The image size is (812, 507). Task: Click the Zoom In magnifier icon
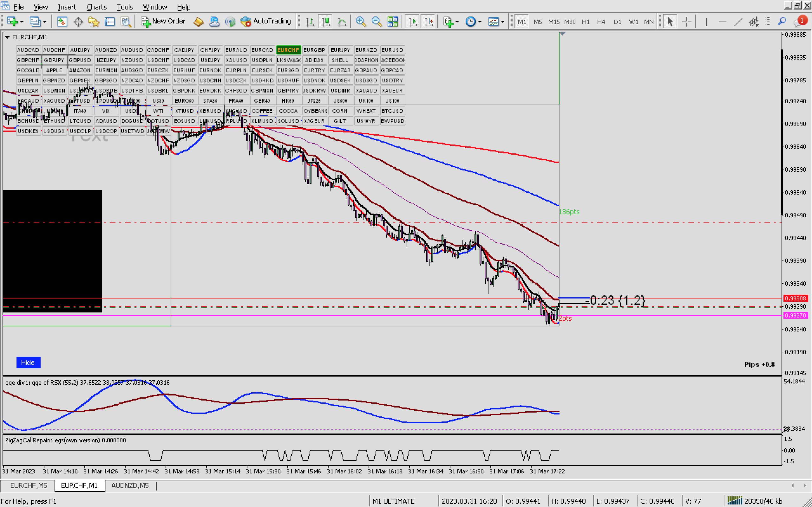pos(360,22)
